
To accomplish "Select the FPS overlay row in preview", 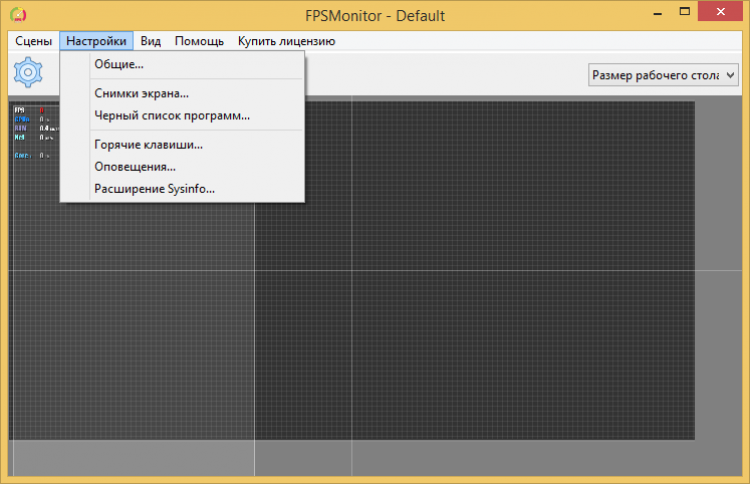I will 30,110.
